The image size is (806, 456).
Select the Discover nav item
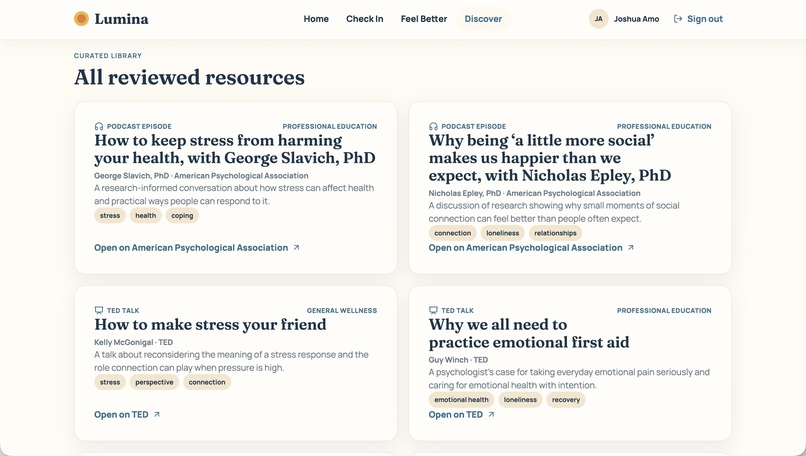coord(483,19)
